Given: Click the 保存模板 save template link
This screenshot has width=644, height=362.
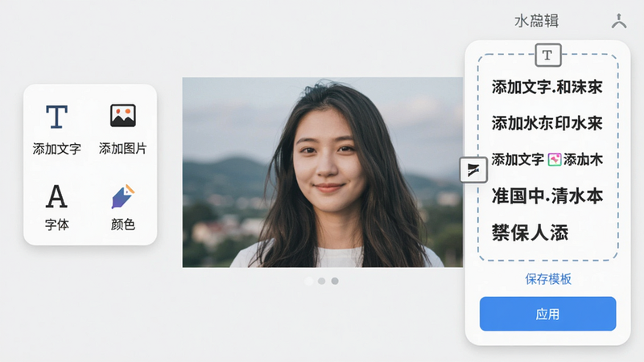Looking at the screenshot, I should tap(548, 279).
